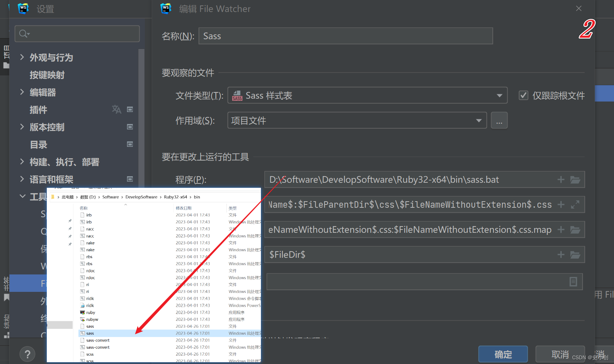
Task: Open the bookmarks tool window icon on the left strip
Action: (6, 298)
